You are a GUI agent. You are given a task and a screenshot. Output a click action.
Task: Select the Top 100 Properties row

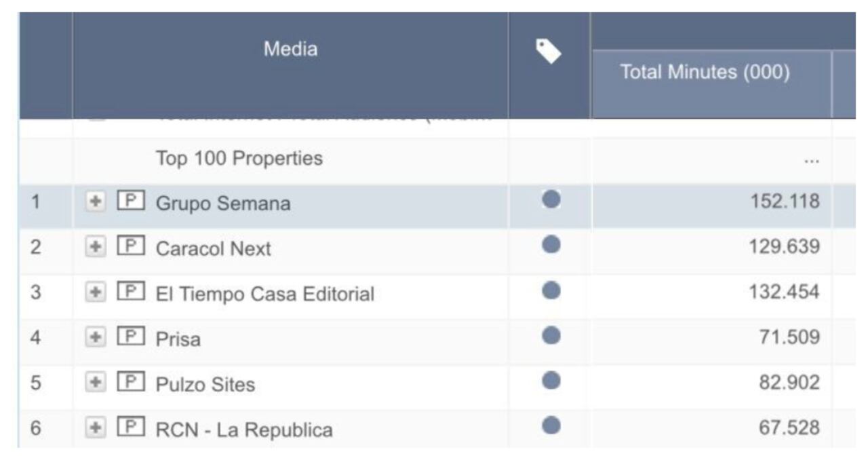pyautogui.click(x=239, y=159)
